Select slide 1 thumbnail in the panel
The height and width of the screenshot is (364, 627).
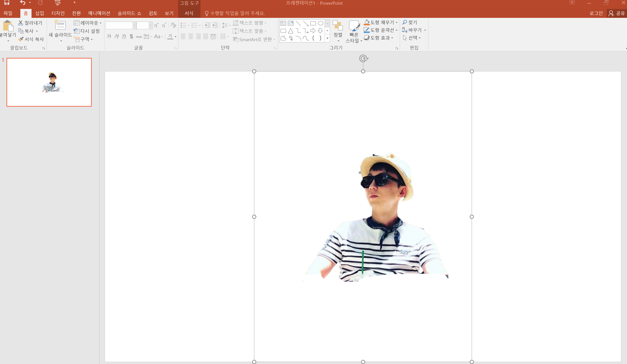click(49, 82)
